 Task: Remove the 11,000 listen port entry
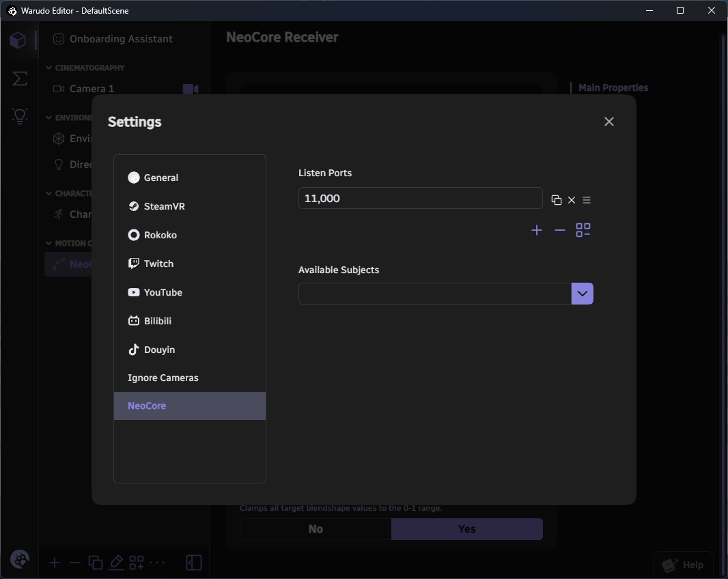pyautogui.click(x=572, y=199)
